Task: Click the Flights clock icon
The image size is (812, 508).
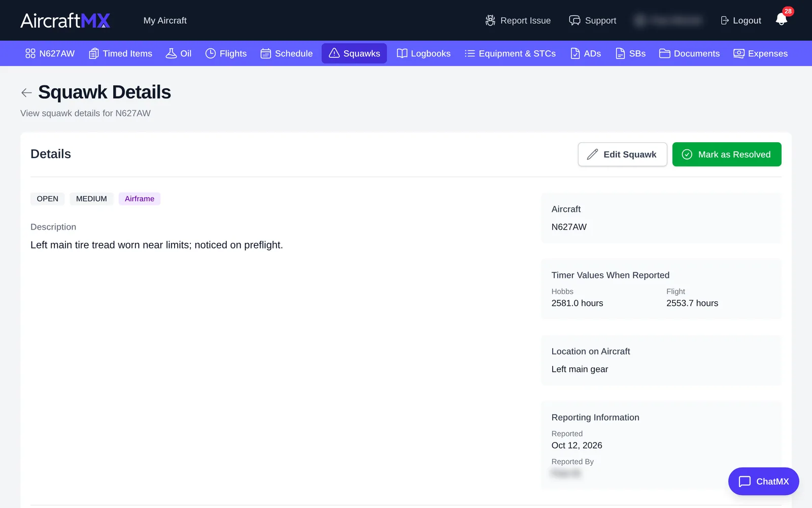Action: (211, 53)
